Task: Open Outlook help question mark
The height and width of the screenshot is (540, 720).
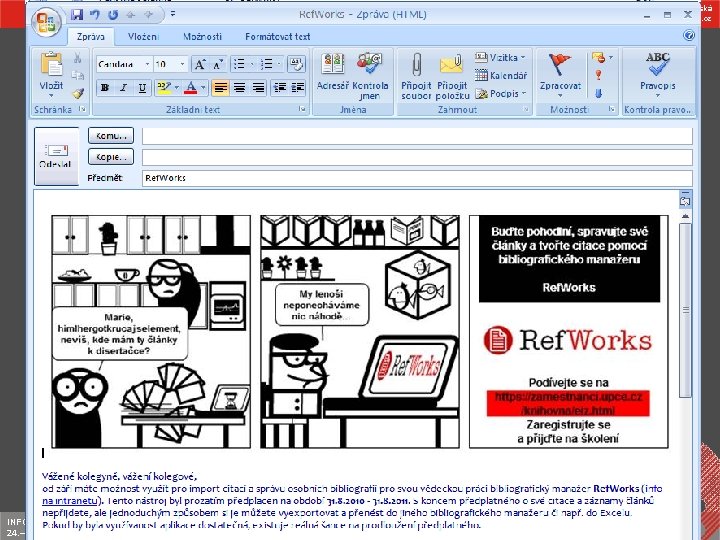Action: click(688, 35)
